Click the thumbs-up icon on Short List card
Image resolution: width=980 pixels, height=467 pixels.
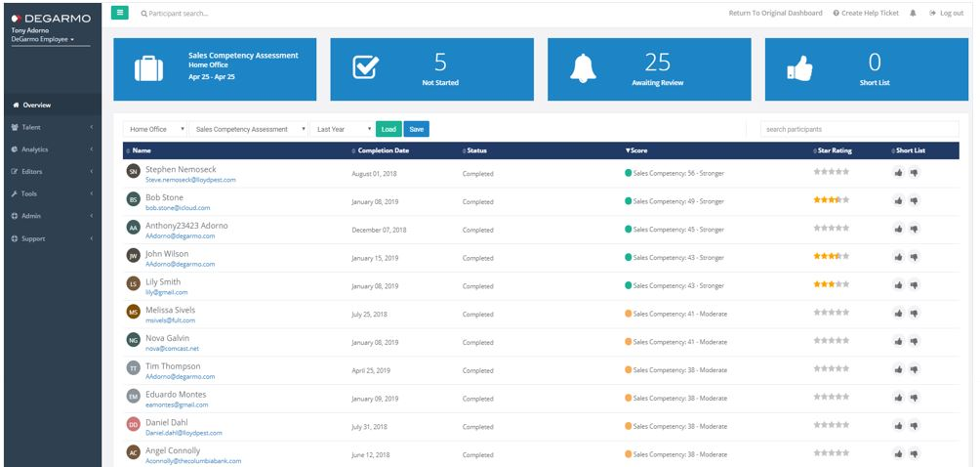tap(799, 68)
